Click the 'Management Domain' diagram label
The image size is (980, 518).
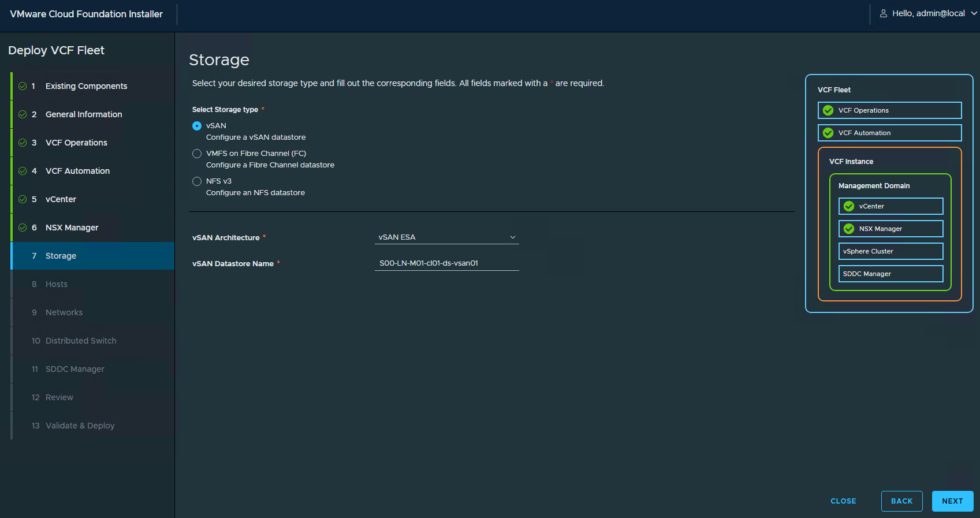pos(874,186)
